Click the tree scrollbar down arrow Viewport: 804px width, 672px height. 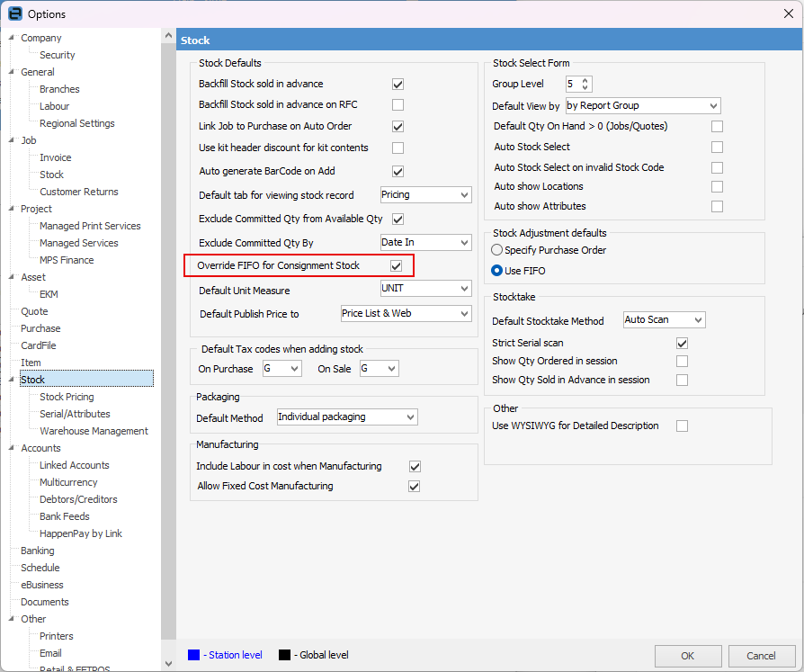(x=168, y=663)
